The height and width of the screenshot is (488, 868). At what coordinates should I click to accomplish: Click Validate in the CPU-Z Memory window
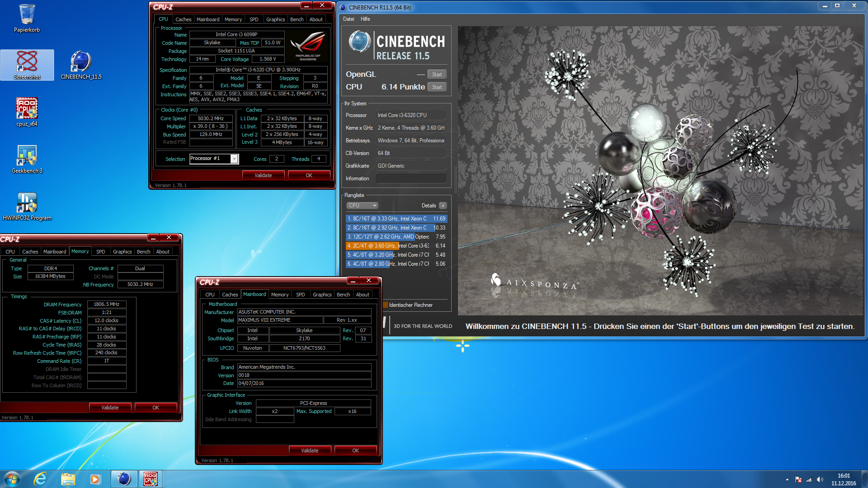[110, 408]
